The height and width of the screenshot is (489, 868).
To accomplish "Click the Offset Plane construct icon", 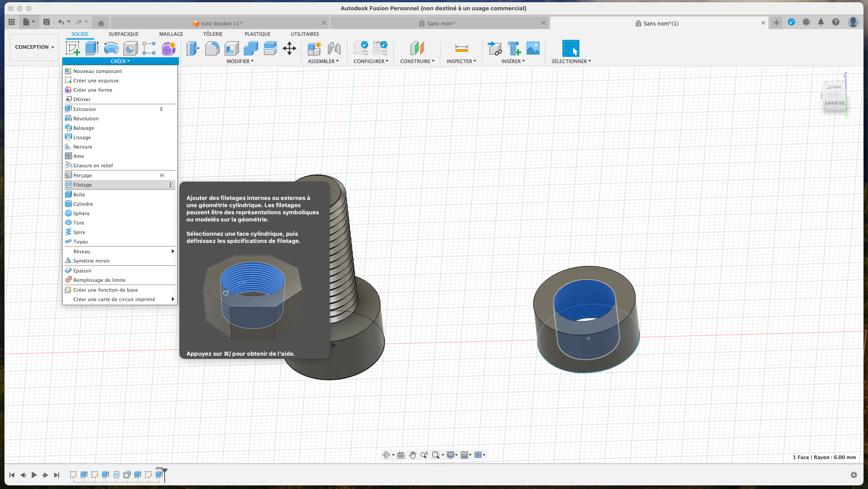I will (417, 48).
